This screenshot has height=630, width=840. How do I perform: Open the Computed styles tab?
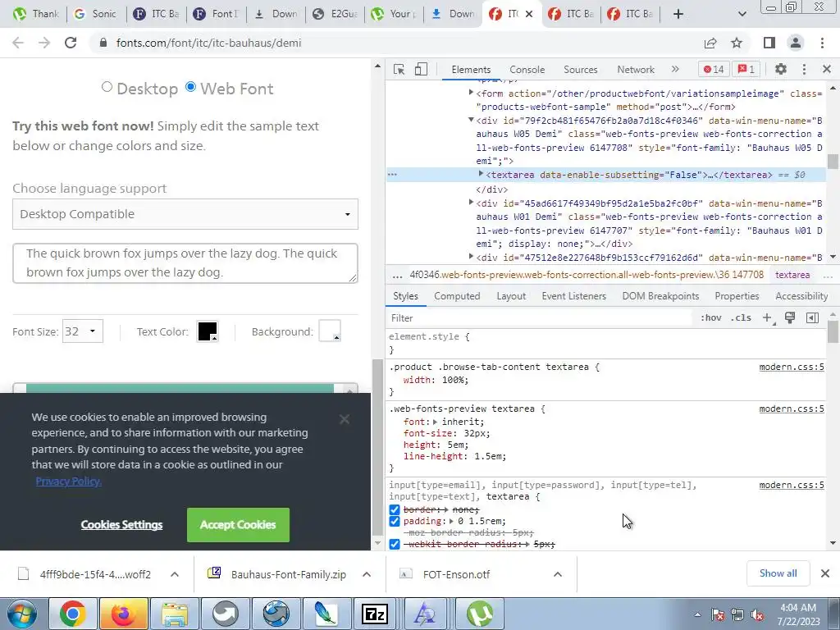coord(457,296)
